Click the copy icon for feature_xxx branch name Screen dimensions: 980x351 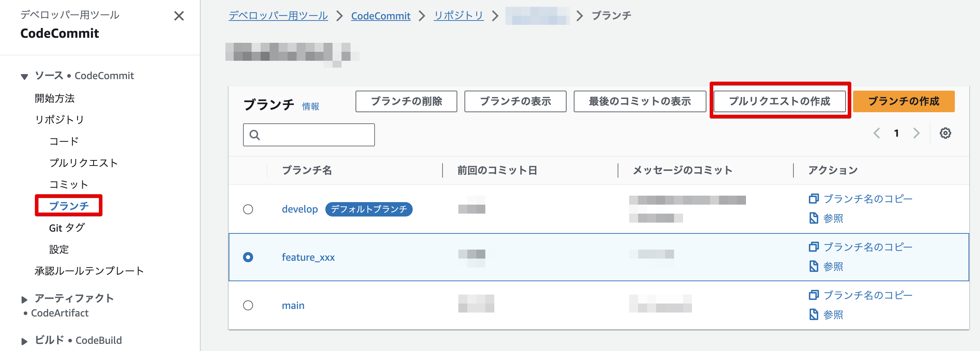pyautogui.click(x=814, y=246)
